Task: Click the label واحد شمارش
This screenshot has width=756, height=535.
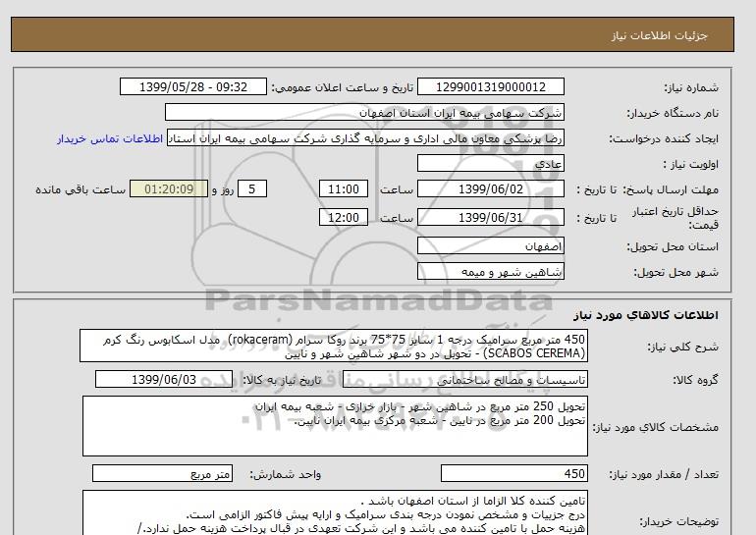Action: tap(286, 475)
